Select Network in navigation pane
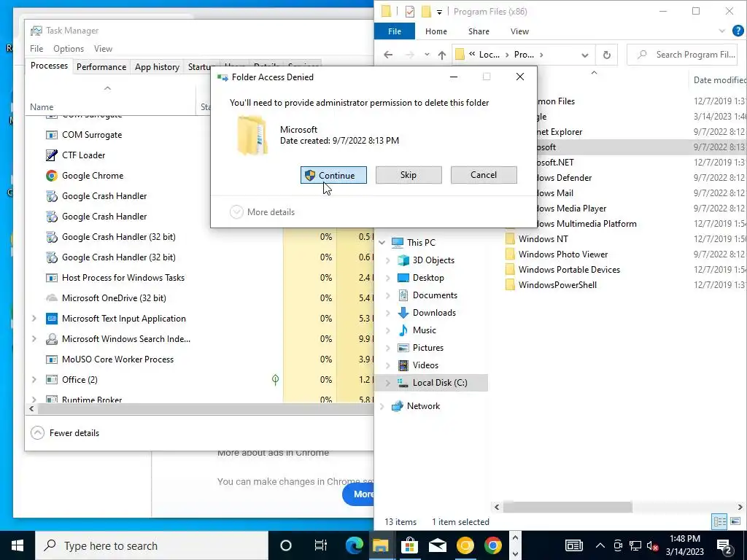Screen dimensions: 747x560 (x=423, y=406)
